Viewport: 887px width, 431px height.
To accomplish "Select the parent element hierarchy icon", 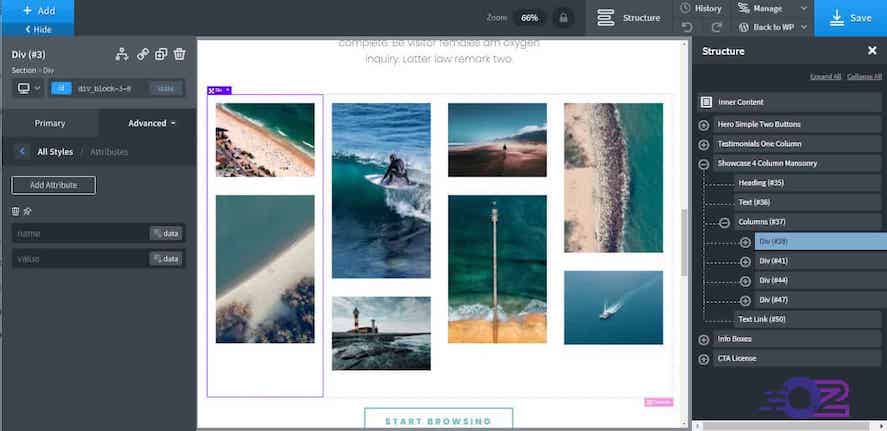I will point(122,54).
